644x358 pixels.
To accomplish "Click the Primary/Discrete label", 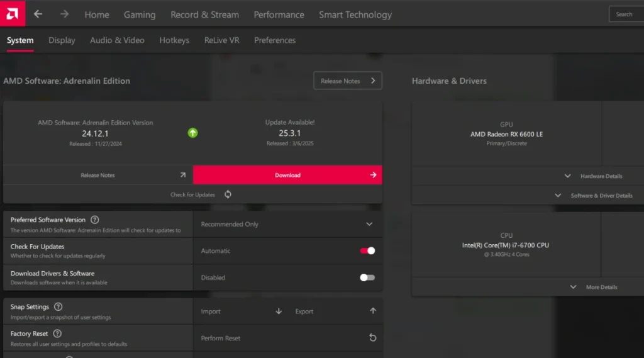I will pos(506,143).
